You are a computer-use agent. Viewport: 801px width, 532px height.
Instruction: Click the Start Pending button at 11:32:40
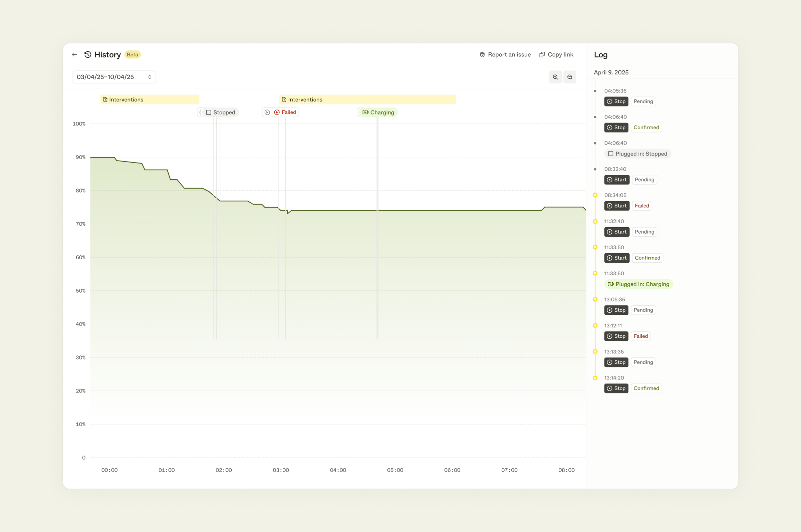[617, 232]
